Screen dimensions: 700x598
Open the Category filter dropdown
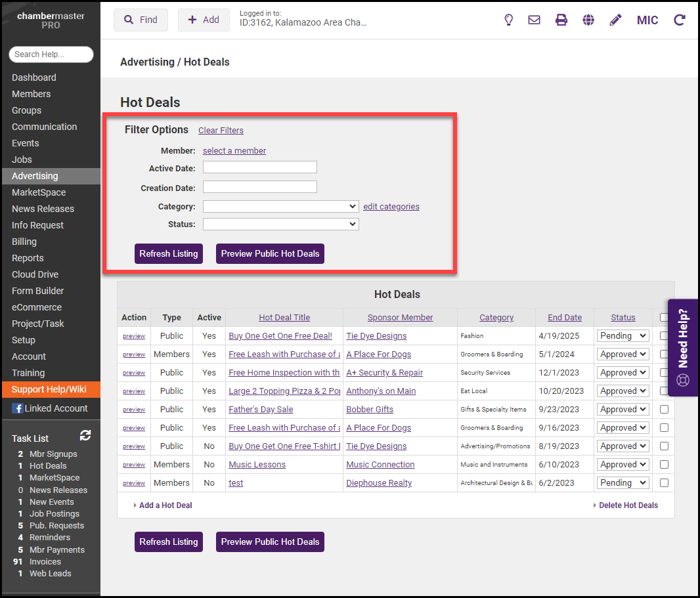point(280,206)
